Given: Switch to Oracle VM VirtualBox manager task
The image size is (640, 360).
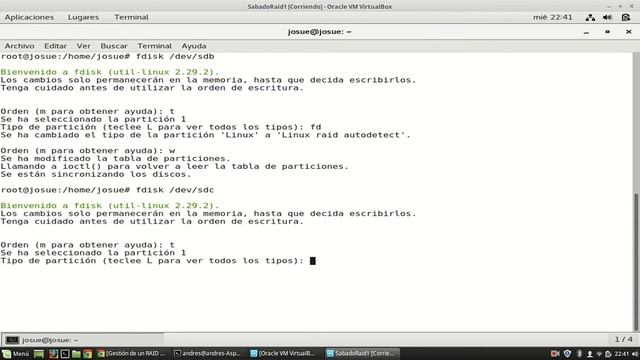Looking at the screenshot, I should pos(283,353).
